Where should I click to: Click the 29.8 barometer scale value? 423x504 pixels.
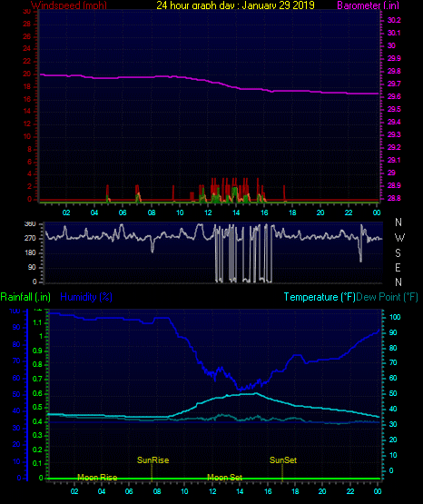(394, 71)
